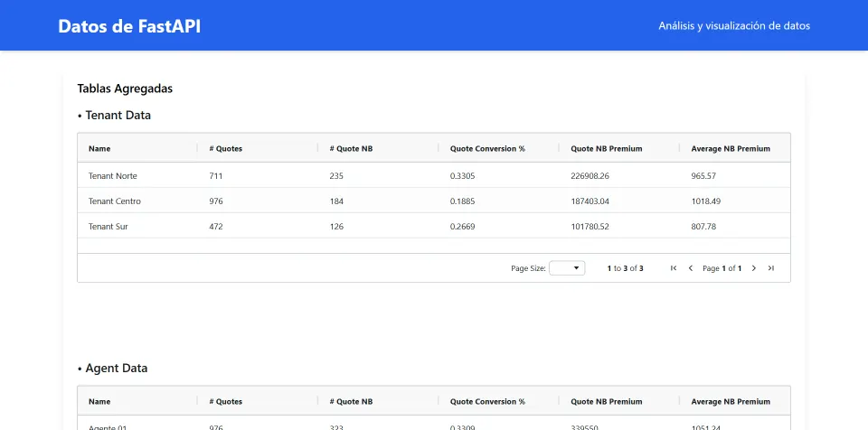Click the Datos de FastAPI title
Screen dimensions: 868x430
click(x=129, y=26)
